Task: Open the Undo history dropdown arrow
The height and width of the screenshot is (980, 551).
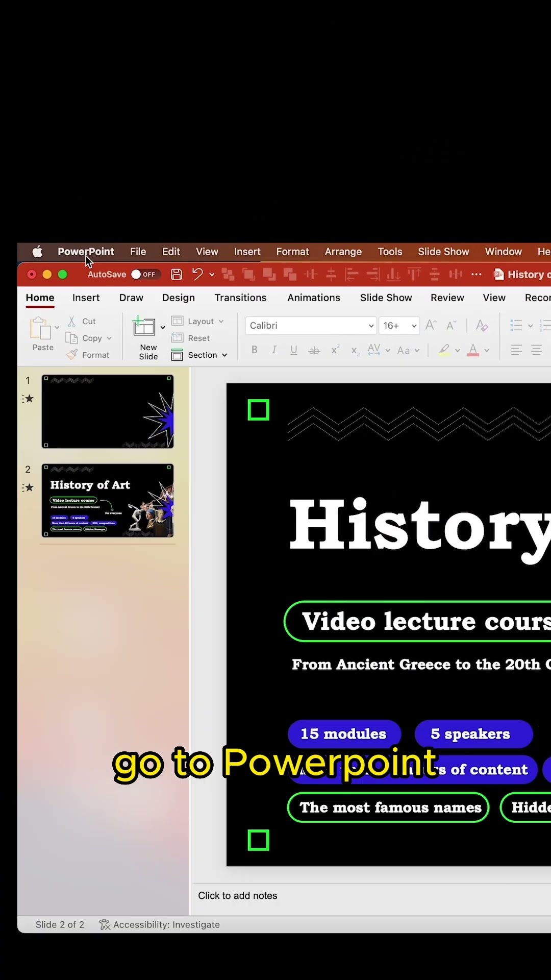Action: tap(212, 275)
